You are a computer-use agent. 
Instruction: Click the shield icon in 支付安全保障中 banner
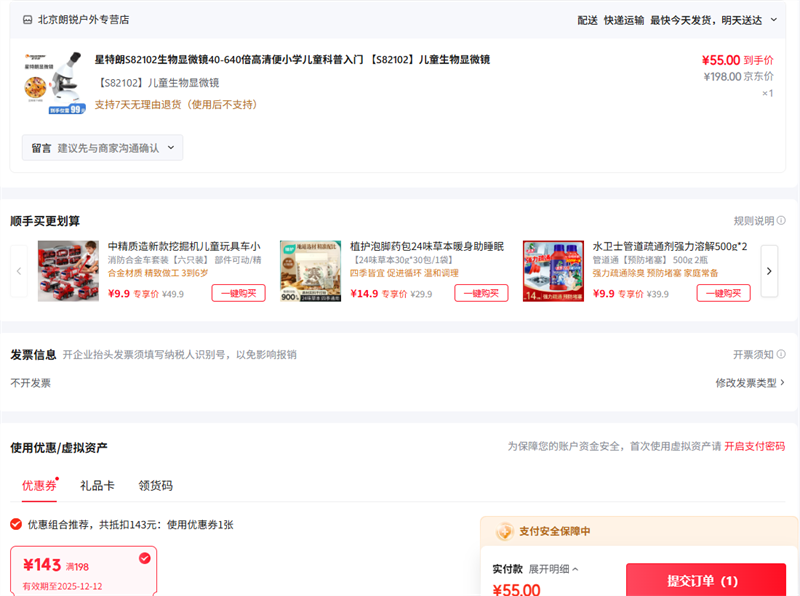tap(505, 532)
